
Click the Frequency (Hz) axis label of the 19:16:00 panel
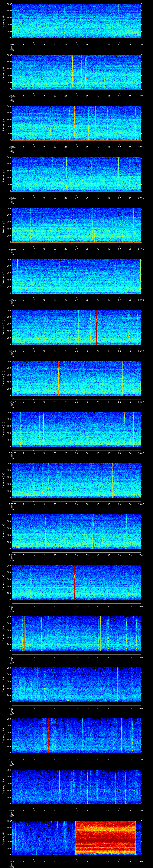(3, 21)
